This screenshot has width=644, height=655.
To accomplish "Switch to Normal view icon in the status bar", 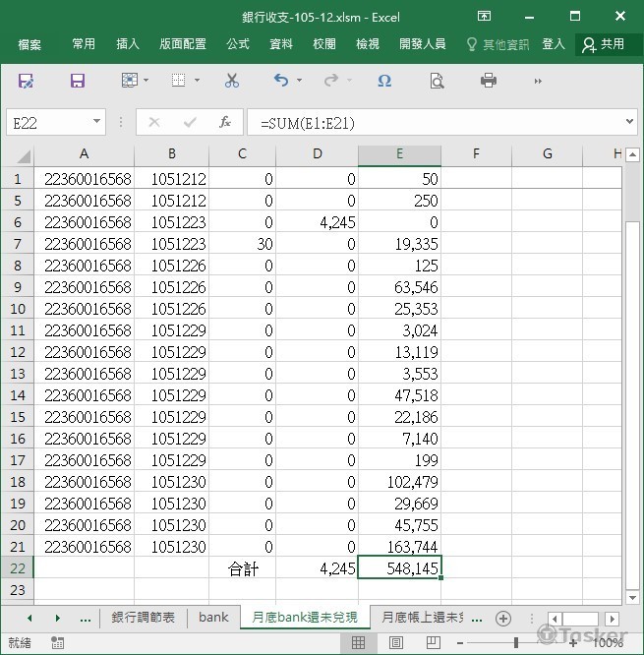I will [358, 642].
